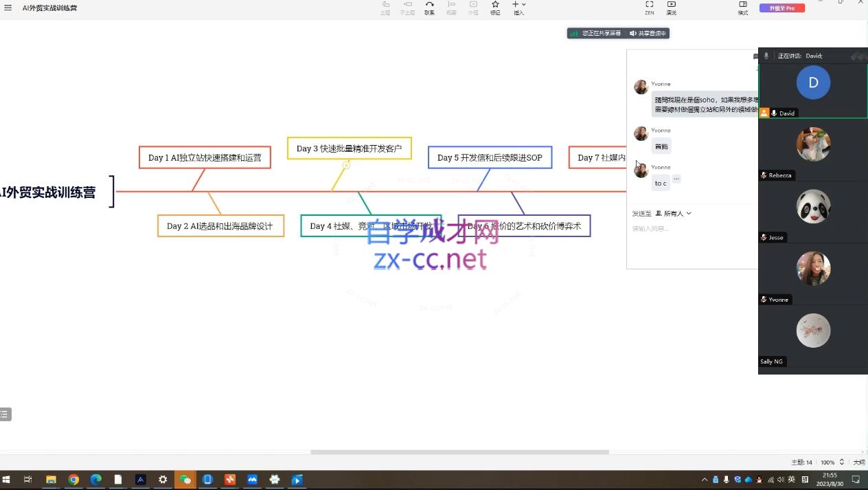The height and width of the screenshot is (490, 868).
Task: Select the Day 4 社媒 node
Action: (371, 225)
